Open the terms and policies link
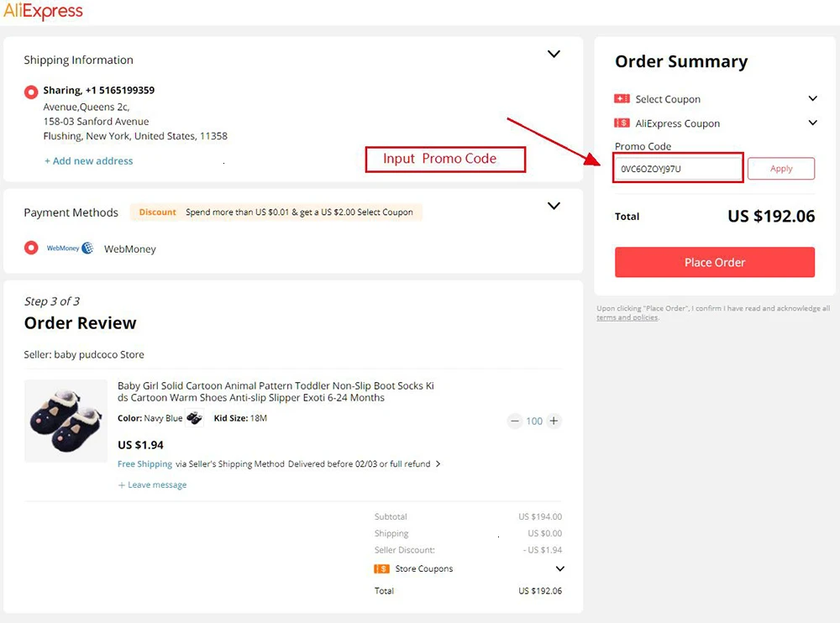The image size is (840, 623). [x=627, y=317]
